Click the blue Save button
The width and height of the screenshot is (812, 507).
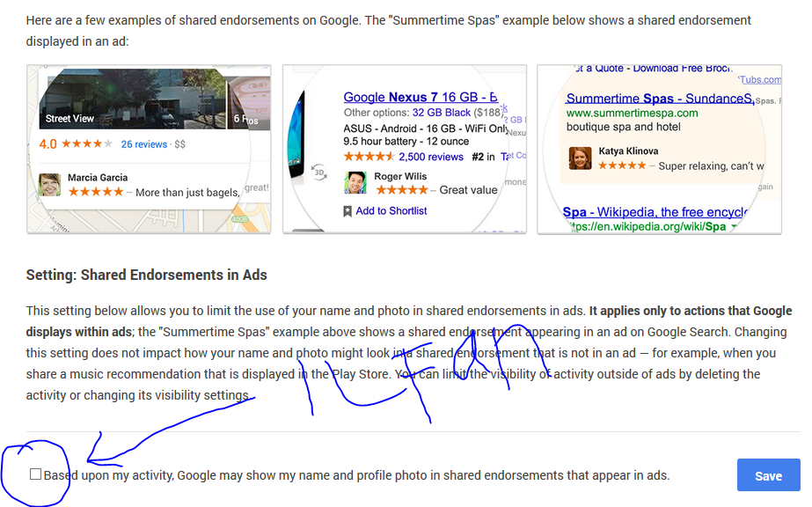tap(768, 475)
